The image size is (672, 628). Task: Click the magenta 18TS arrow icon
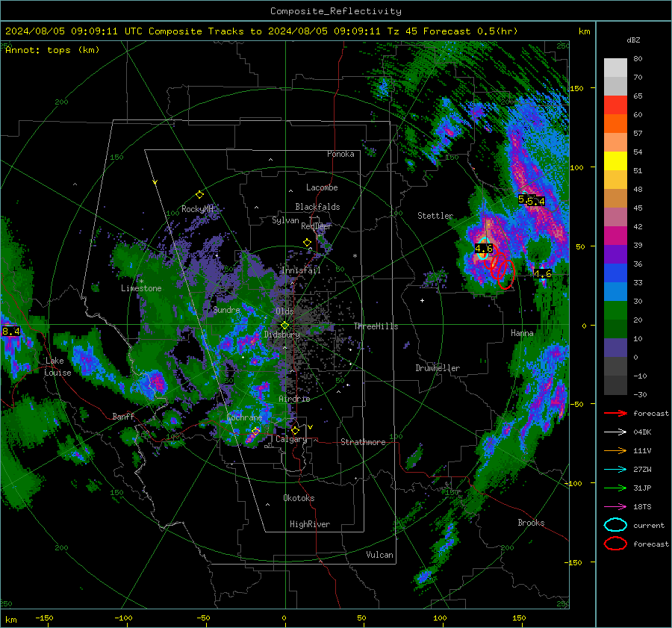pyautogui.click(x=615, y=507)
